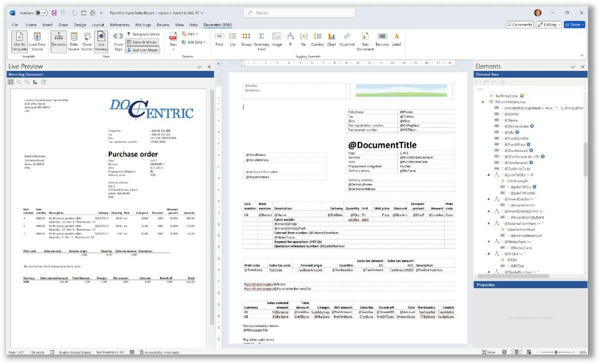
Task: Open the References menu tab
Action: [x=119, y=24]
